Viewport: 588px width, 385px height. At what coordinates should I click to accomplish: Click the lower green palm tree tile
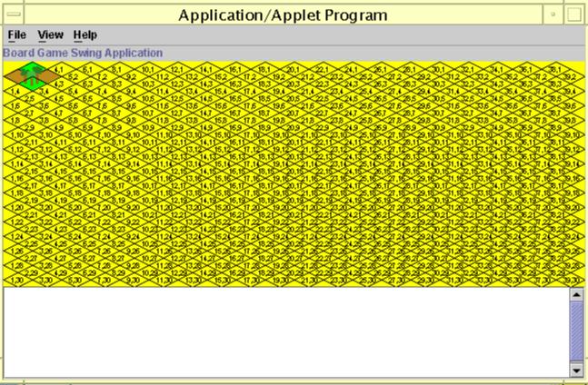click(x=32, y=84)
